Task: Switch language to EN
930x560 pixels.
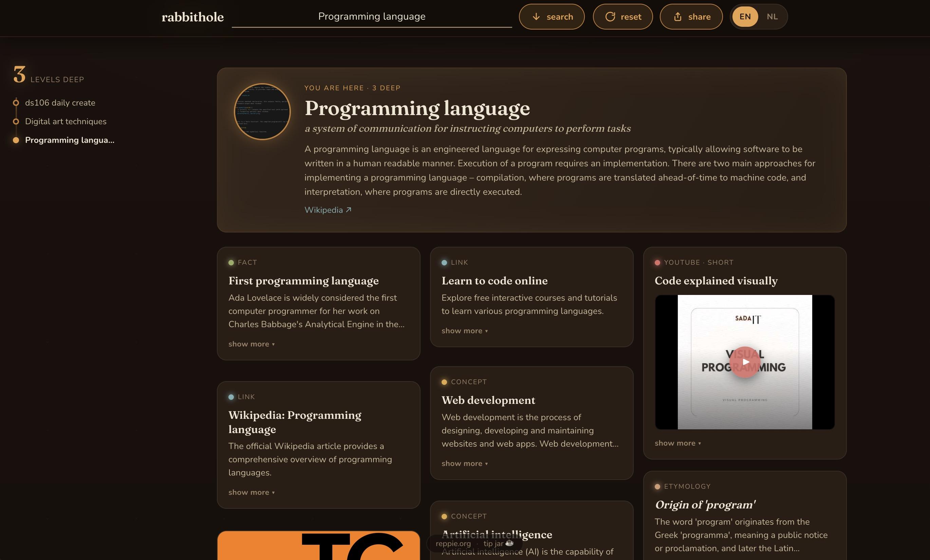Action: (745, 17)
